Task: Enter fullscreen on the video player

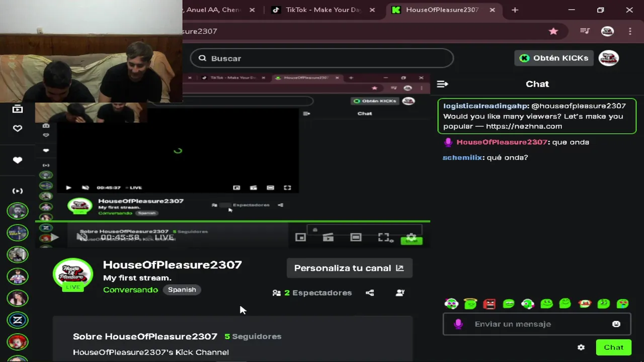Action: (x=383, y=237)
